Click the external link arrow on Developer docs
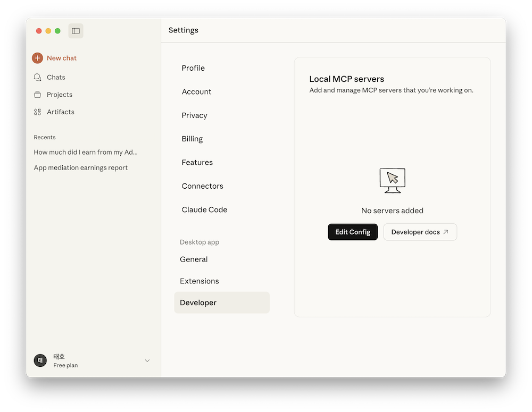Viewport: 532px width, 412px height. coord(445,232)
